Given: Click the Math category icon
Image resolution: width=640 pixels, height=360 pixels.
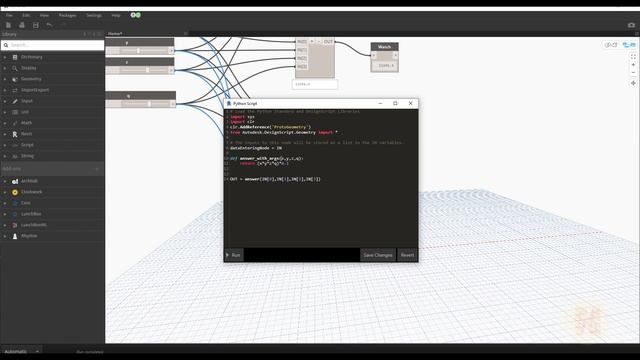Looking at the screenshot, I should tap(15, 123).
